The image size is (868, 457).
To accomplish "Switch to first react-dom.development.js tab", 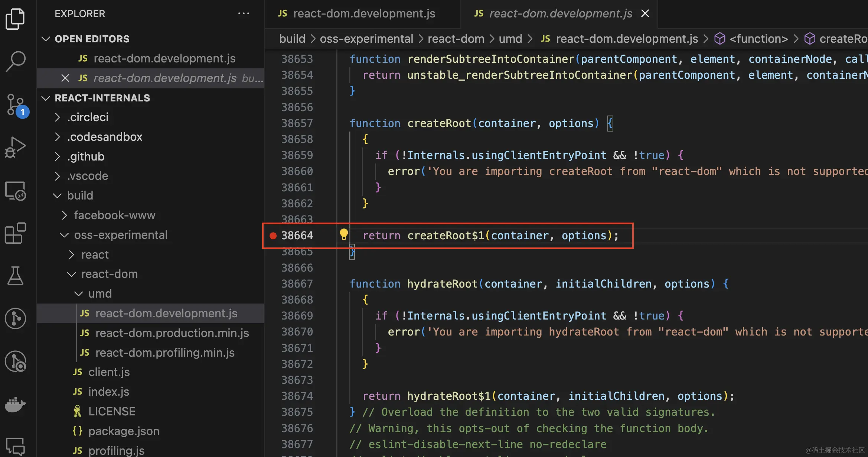I will 363,14.
